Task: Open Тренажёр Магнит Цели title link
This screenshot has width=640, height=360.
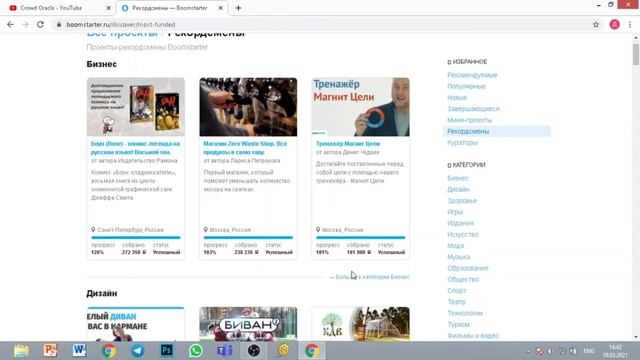Action: pos(348,144)
